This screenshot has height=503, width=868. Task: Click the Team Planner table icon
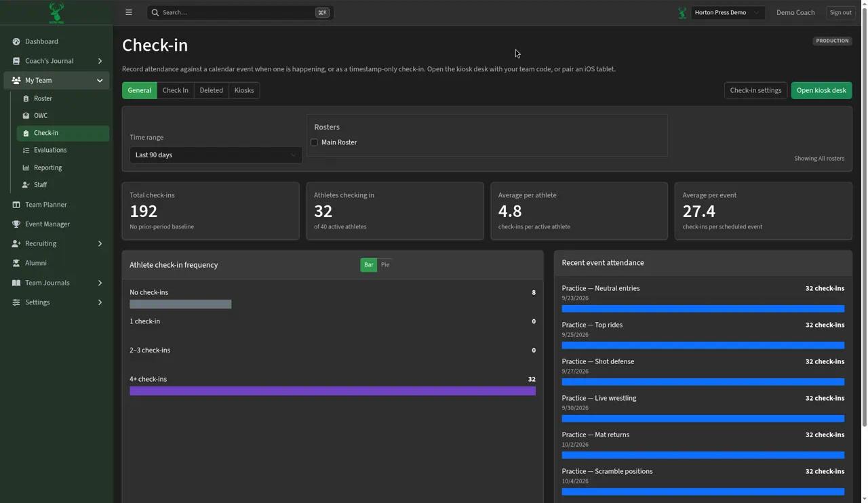point(16,205)
